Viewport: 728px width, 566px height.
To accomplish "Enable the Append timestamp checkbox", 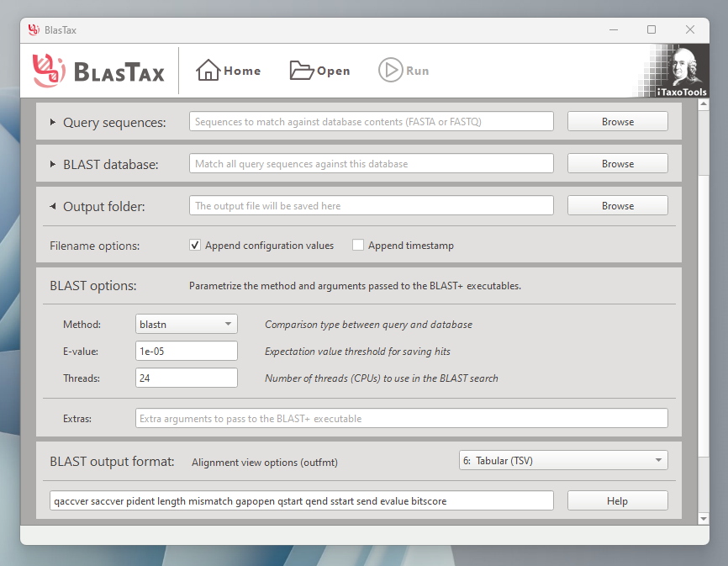I will point(358,245).
